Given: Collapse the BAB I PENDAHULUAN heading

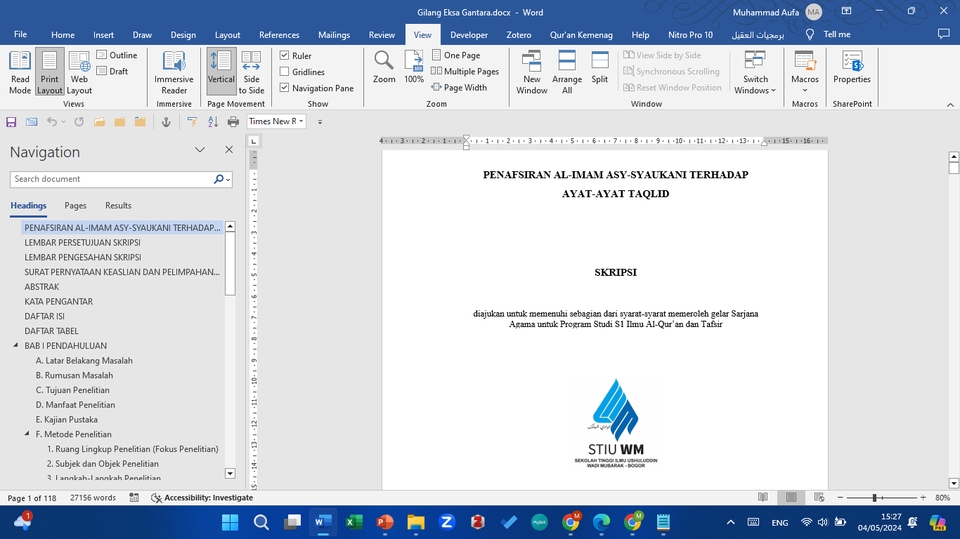Looking at the screenshot, I should coord(16,345).
